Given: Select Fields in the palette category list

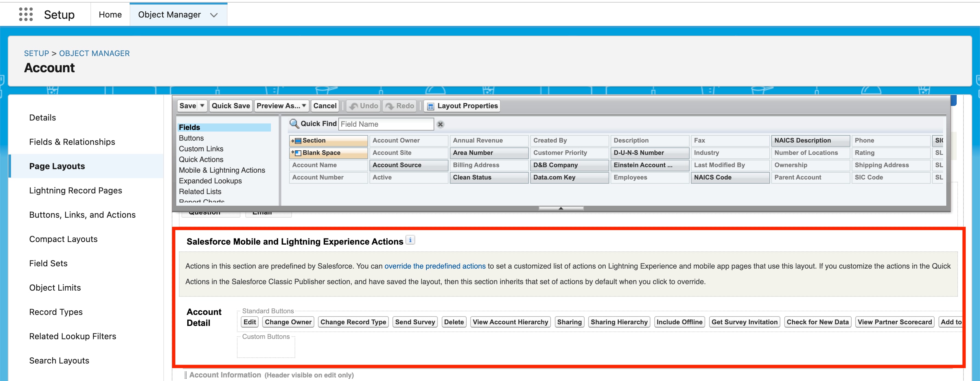Looking at the screenshot, I should click(224, 127).
